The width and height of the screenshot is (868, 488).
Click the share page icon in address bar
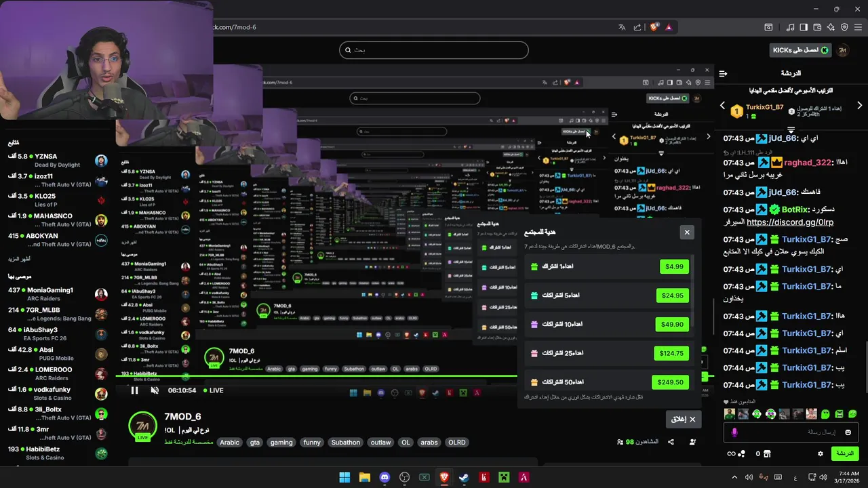637,27
